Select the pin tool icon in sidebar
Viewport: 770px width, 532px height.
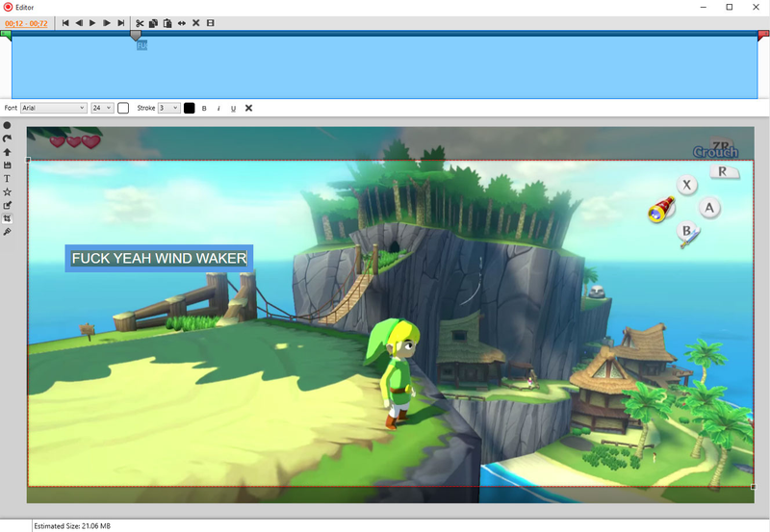(x=7, y=232)
